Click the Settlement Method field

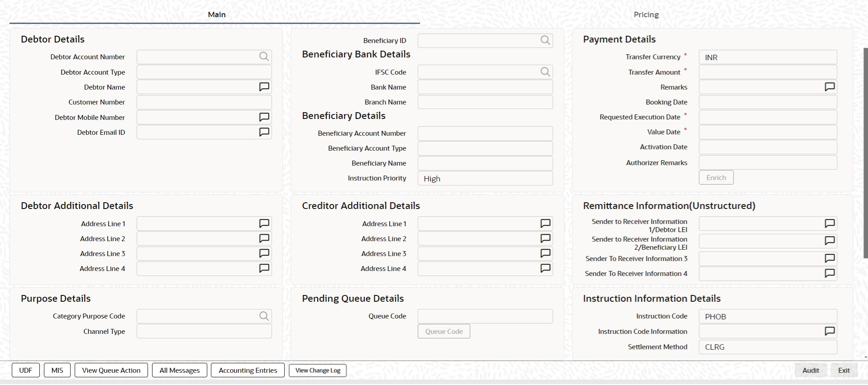(x=768, y=347)
